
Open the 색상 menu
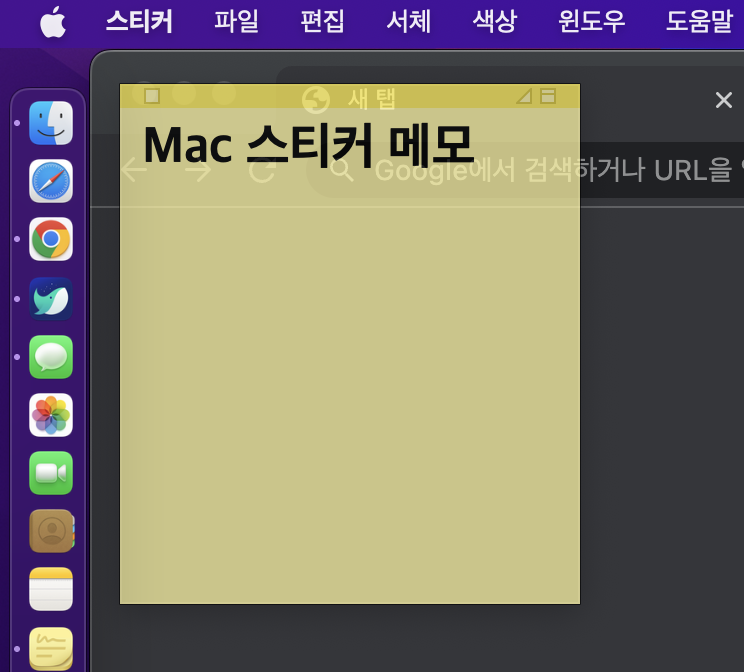[494, 22]
